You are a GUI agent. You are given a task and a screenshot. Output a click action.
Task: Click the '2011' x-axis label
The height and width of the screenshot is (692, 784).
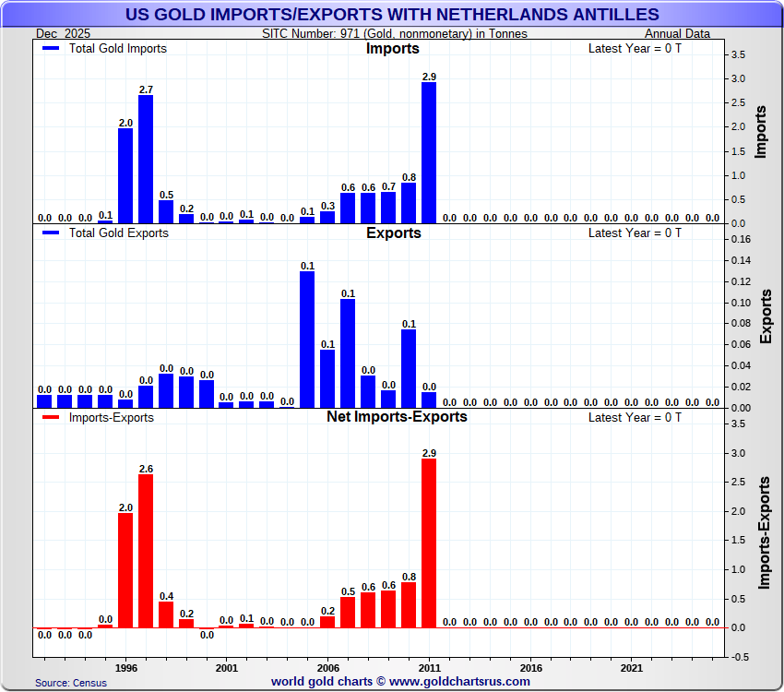click(430, 668)
